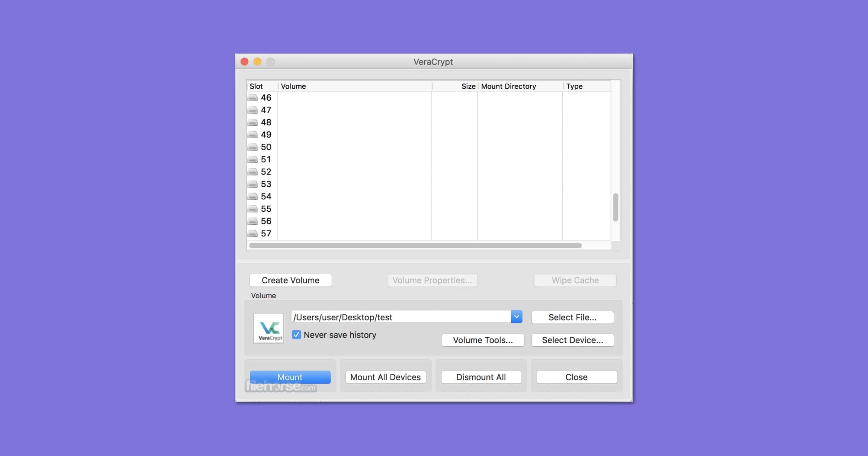Screen dimensions: 868x456
Task: Select drive icon for slot 55
Action: 252,209
